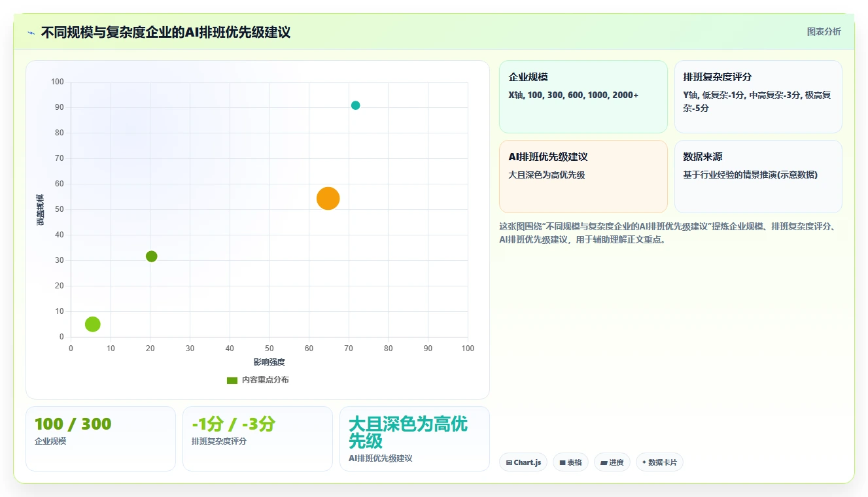Select the light green bubble near origin
The height and width of the screenshot is (497, 868).
(93, 324)
